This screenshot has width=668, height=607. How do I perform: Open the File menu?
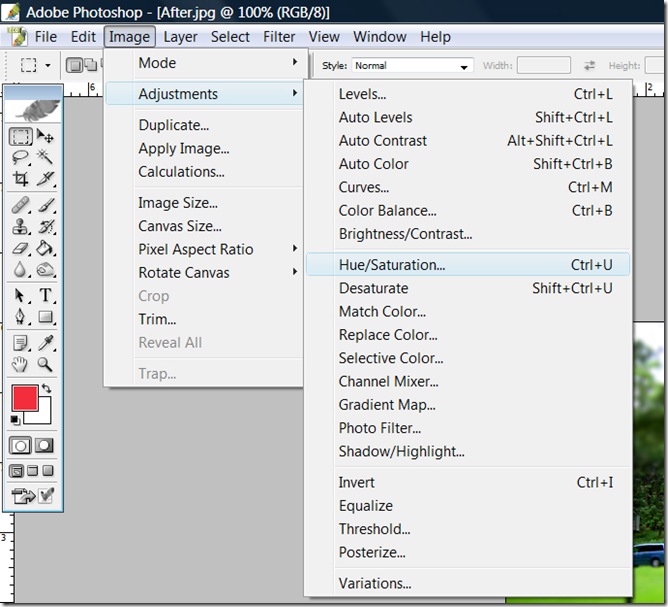46,37
